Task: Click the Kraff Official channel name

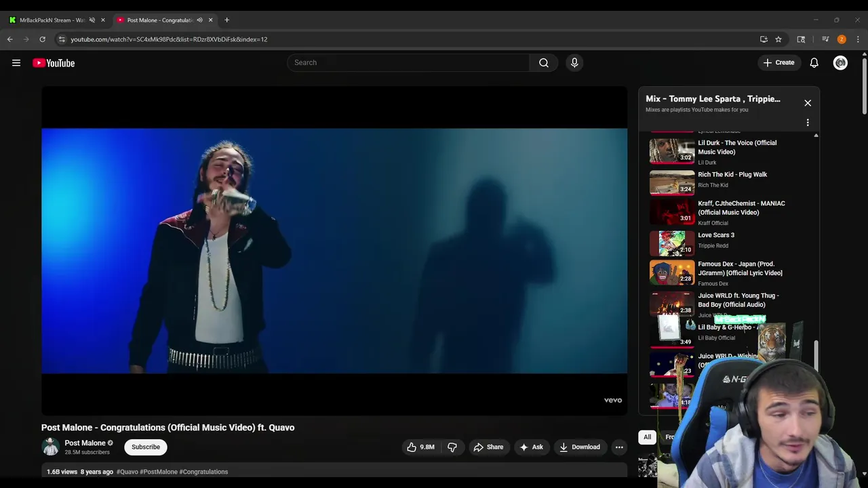Action: click(x=713, y=223)
